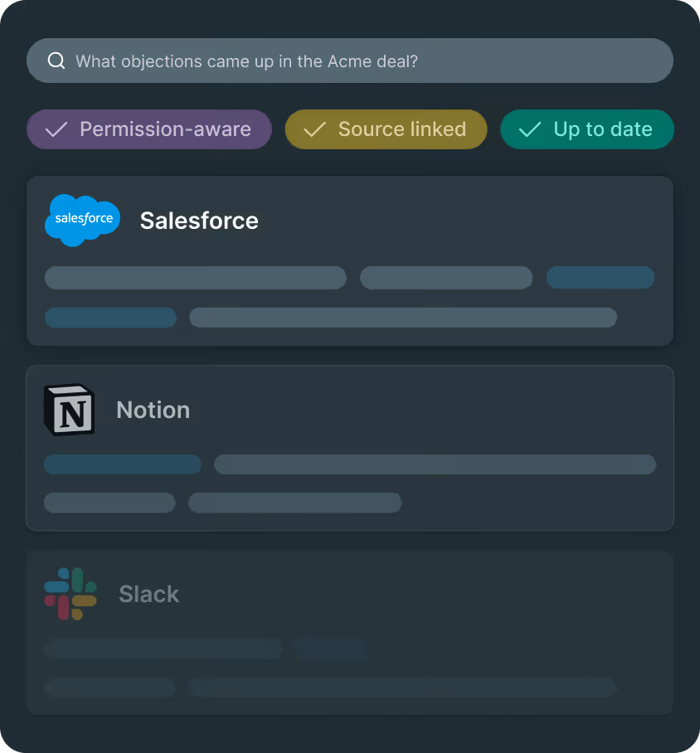Image resolution: width=700 pixels, height=753 pixels.
Task: Click the search magnifier icon
Action: coord(56,61)
